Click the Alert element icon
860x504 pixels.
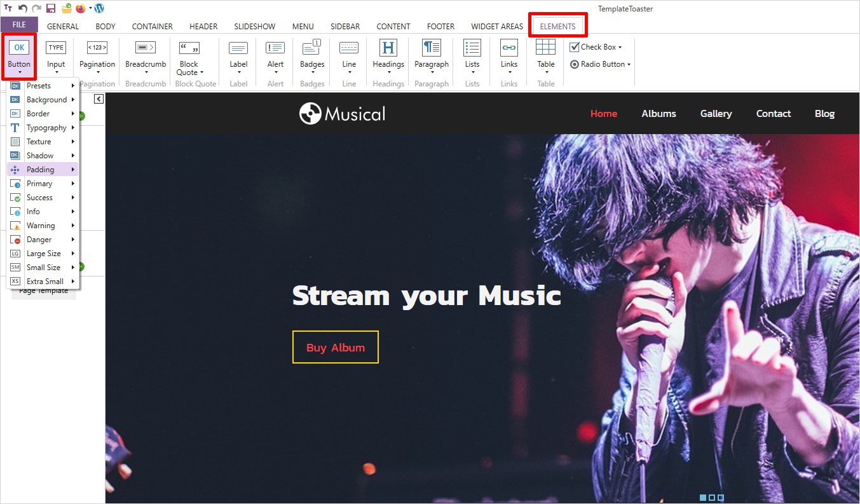(275, 48)
